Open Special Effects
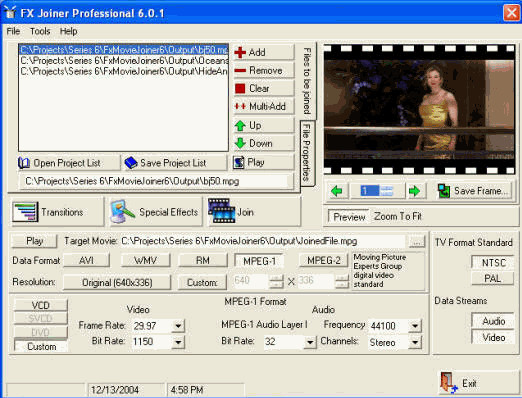 point(156,212)
